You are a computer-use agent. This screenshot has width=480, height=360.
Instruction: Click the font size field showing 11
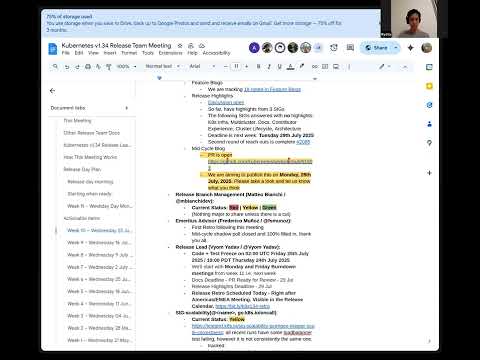236,66
